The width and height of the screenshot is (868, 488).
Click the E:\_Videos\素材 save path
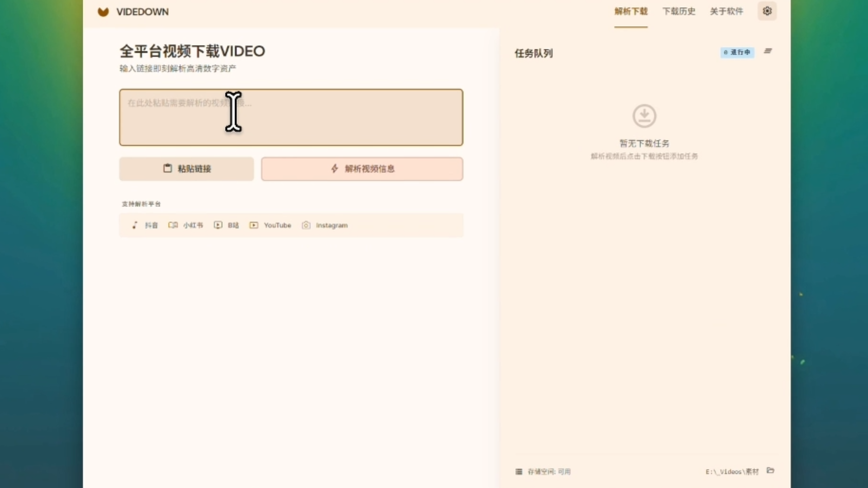click(732, 472)
